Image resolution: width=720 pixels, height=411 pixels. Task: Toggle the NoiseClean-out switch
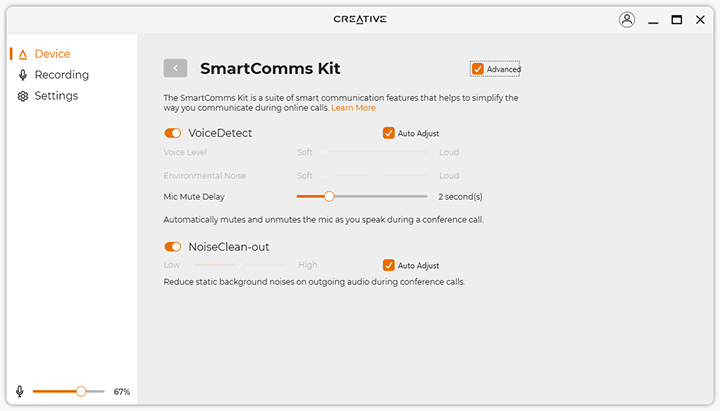173,247
